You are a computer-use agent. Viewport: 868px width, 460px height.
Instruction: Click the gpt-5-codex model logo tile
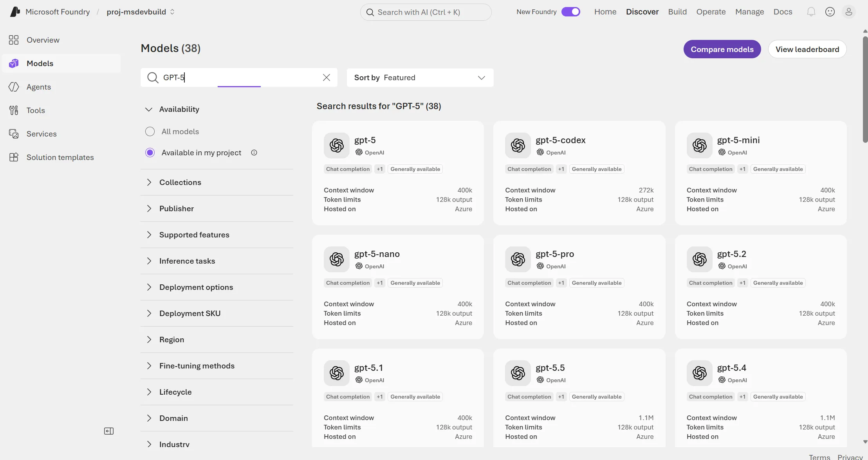(518, 146)
